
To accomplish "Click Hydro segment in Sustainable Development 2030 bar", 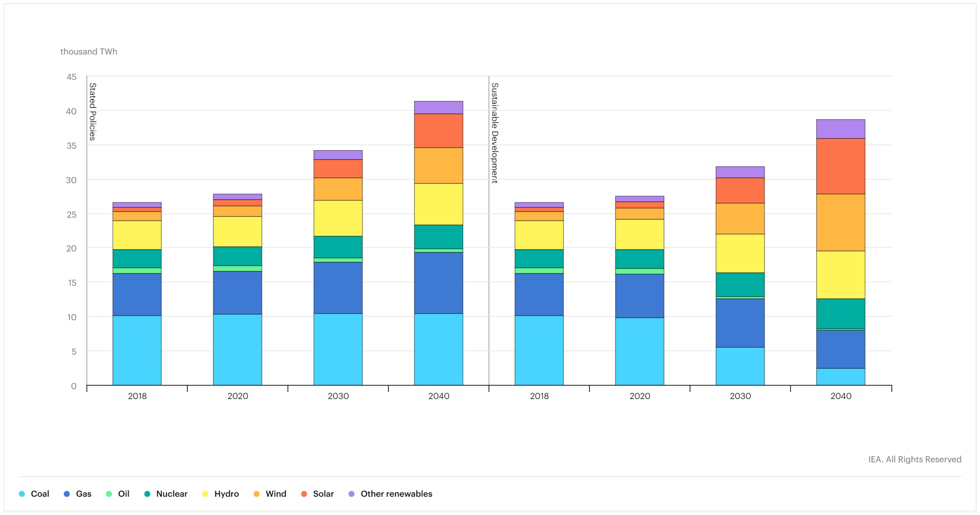I will point(740,253).
